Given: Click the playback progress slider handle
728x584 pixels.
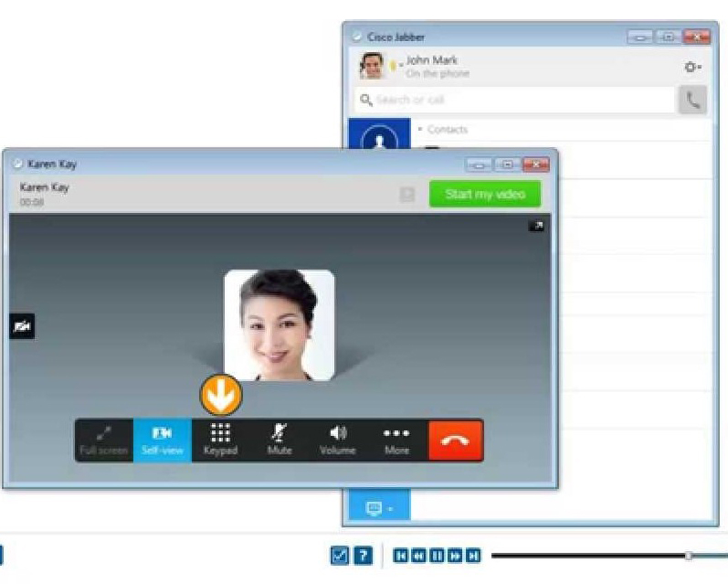Looking at the screenshot, I should 688,556.
